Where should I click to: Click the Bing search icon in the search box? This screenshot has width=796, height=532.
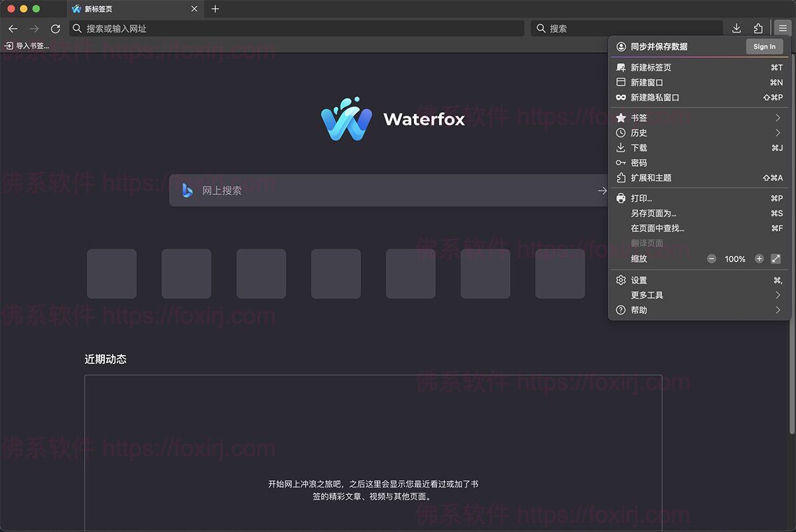pos(187,190)
